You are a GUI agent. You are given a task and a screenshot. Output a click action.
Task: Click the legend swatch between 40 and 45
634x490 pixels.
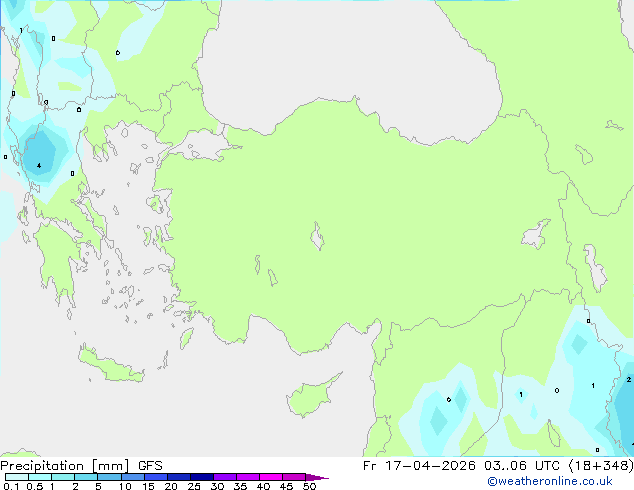pos(271,477)
